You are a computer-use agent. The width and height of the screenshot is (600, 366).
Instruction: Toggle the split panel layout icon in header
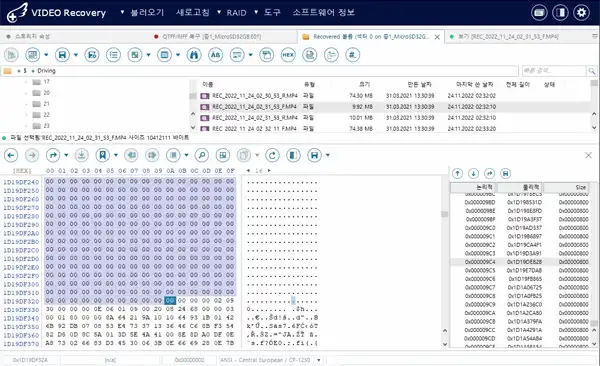coord(560,13)
